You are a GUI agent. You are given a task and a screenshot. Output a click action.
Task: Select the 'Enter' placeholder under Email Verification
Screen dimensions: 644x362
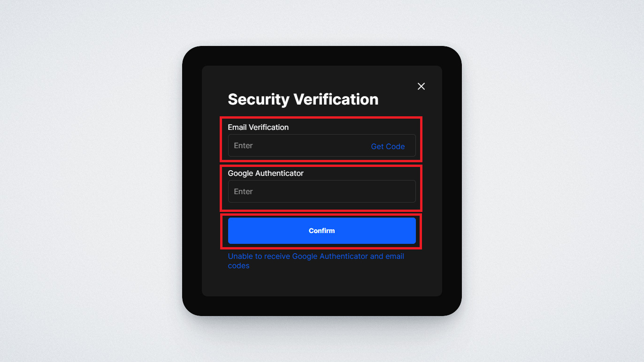coord(243,146)
